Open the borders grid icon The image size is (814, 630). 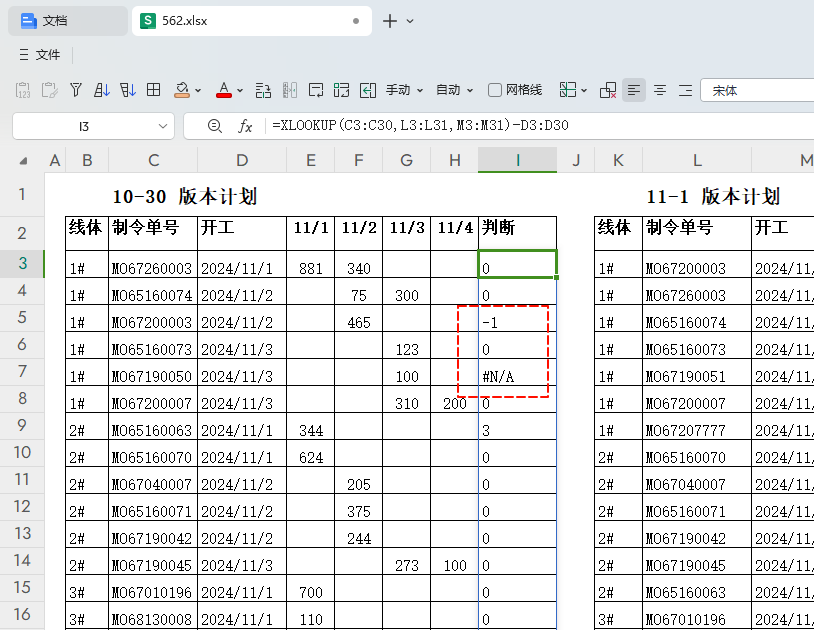pos(154,90)
